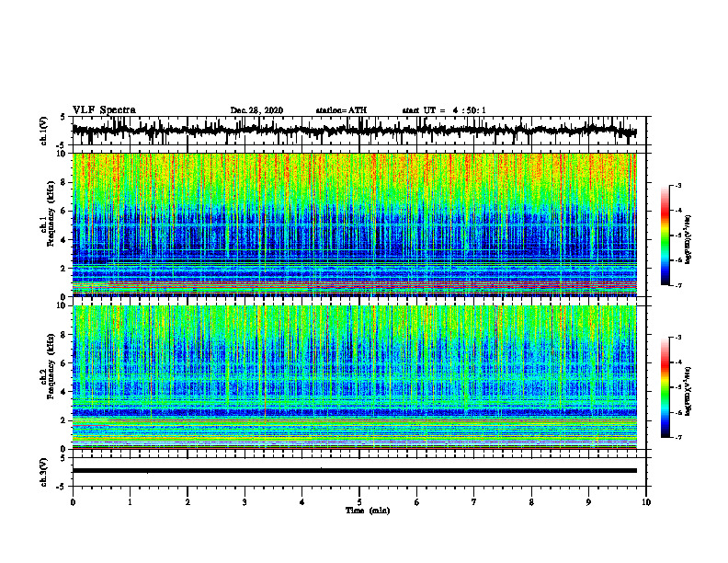Screen dimensions: 728x563
Task: Click the "9" minute tick on Time axis
Action: pos(588,502)
